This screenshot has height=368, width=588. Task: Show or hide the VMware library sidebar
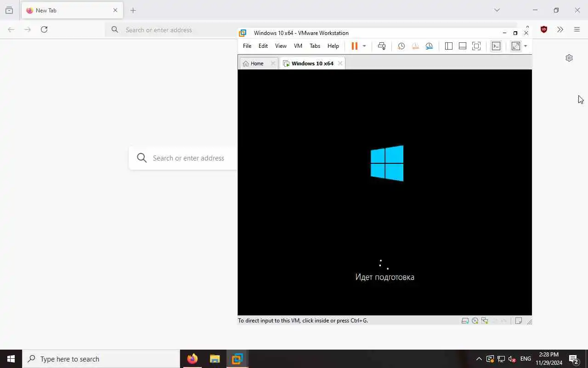pos(449,46)
